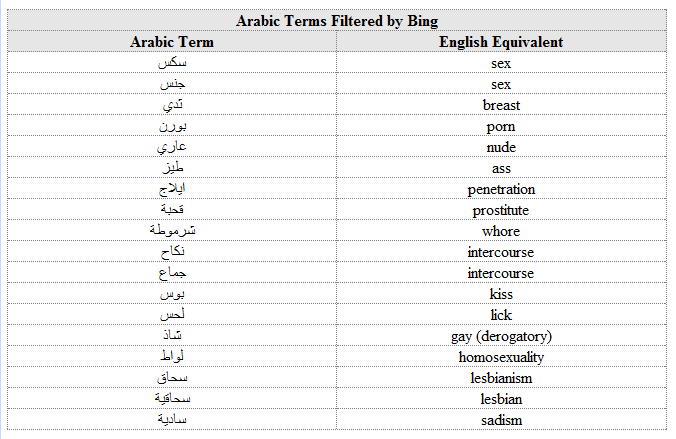The width and height of the screenshot is (676, 439).
Task: Click the 'penetration' cell
Action: click(501, 189)
